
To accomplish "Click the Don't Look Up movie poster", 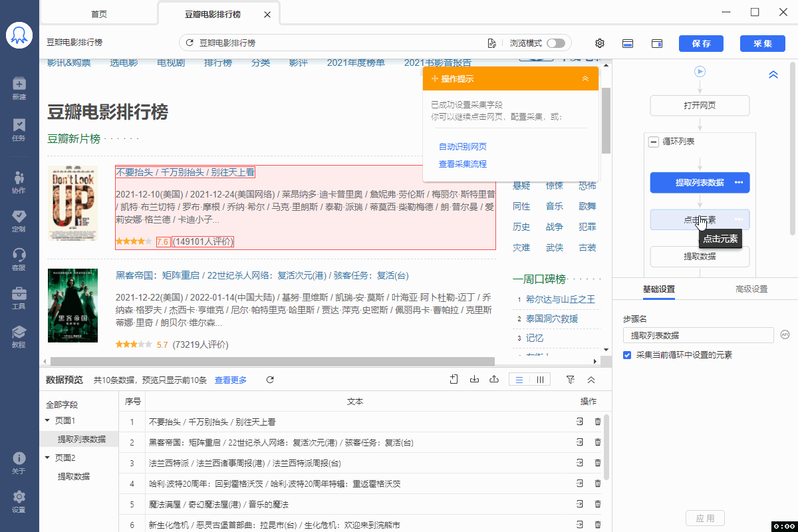I will tap(72, 203).
